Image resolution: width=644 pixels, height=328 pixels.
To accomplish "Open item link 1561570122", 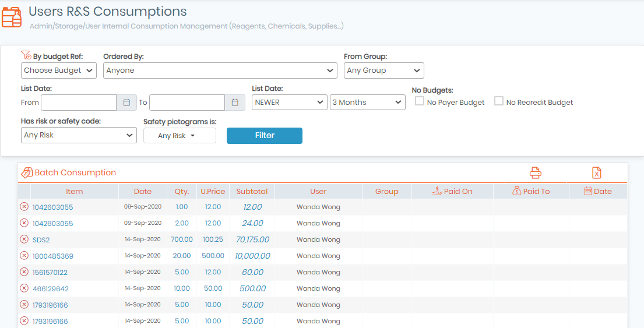I will point(50,272).
